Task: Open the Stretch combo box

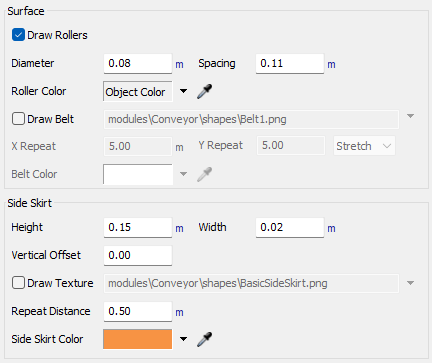Action: coord(364,146)
